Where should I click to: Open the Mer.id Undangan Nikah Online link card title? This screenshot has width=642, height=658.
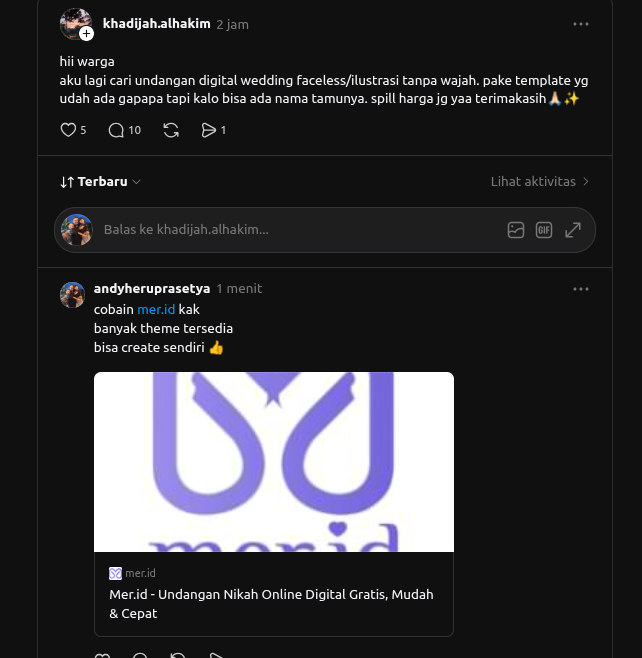tap(271, 604)
